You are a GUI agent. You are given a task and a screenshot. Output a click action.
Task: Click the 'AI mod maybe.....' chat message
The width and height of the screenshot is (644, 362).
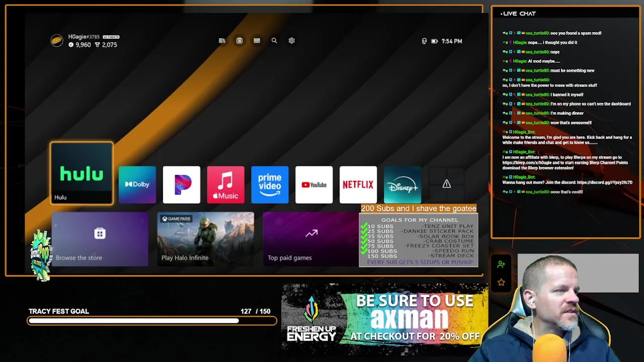[x=544, y=61]
